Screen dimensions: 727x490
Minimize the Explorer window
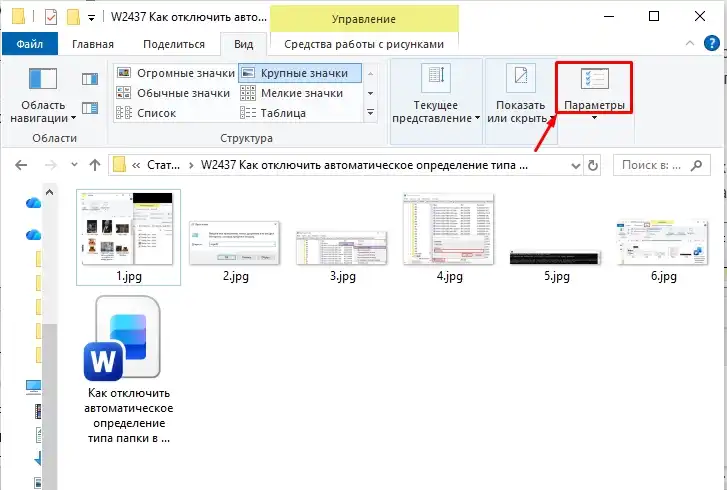609,16
